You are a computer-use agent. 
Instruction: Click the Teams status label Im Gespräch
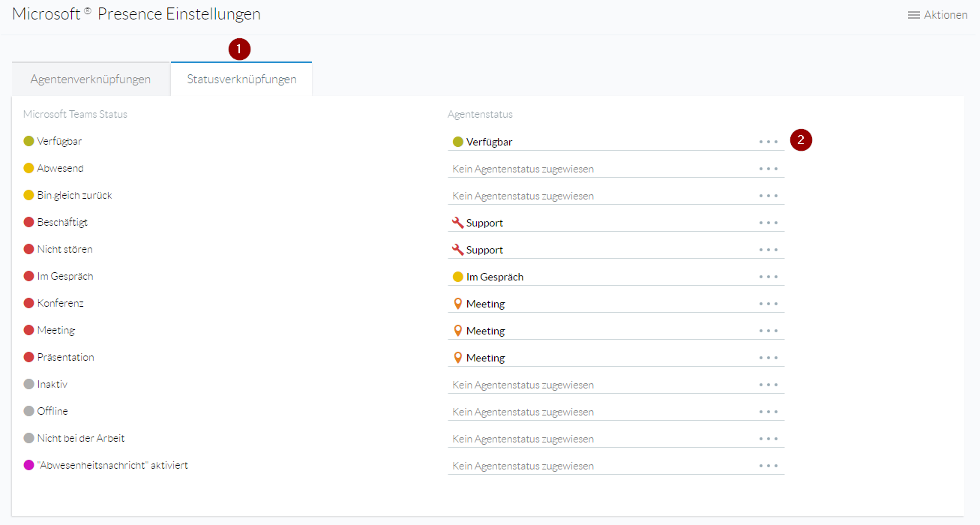[x=64, y=276]
